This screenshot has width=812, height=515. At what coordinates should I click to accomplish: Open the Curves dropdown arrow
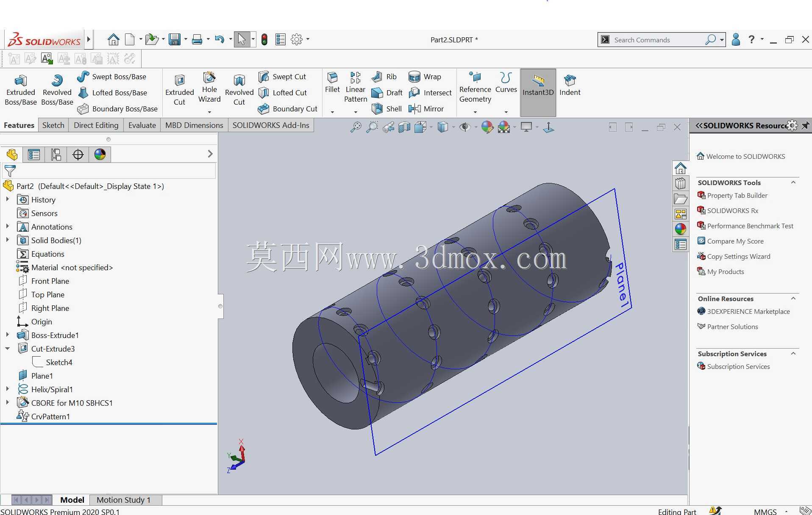point(506,112)
